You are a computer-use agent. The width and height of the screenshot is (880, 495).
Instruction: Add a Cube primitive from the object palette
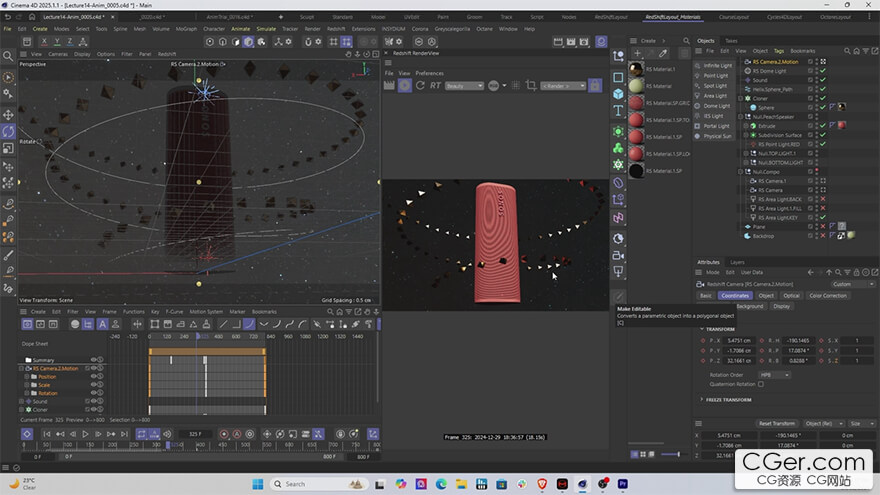618,94
